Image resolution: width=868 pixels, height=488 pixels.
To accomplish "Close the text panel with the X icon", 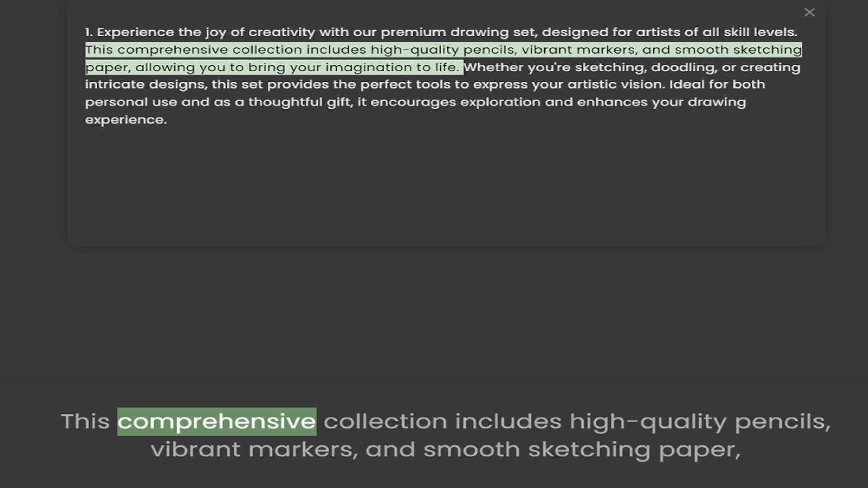I will click(x=809, y=12).
